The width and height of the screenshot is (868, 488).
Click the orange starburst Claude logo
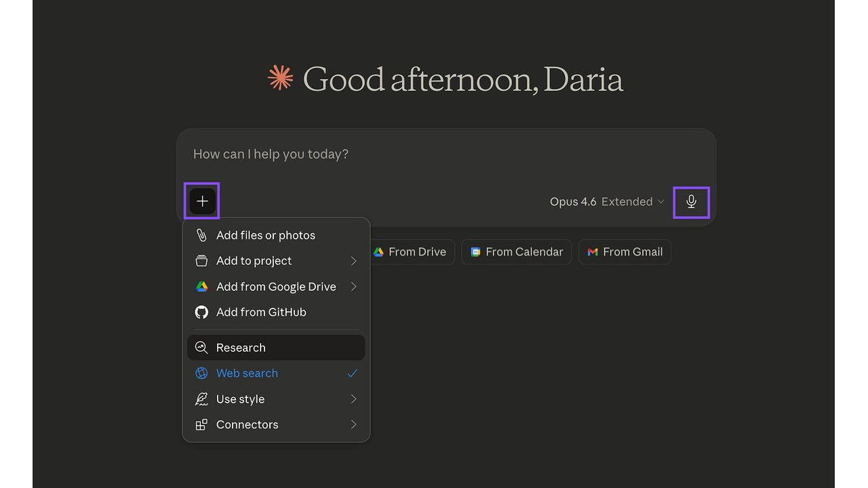280,78
